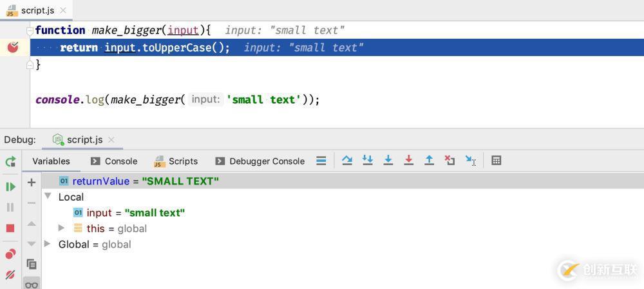Click the Rerun script.js debug icon

(x=11, y=161)
